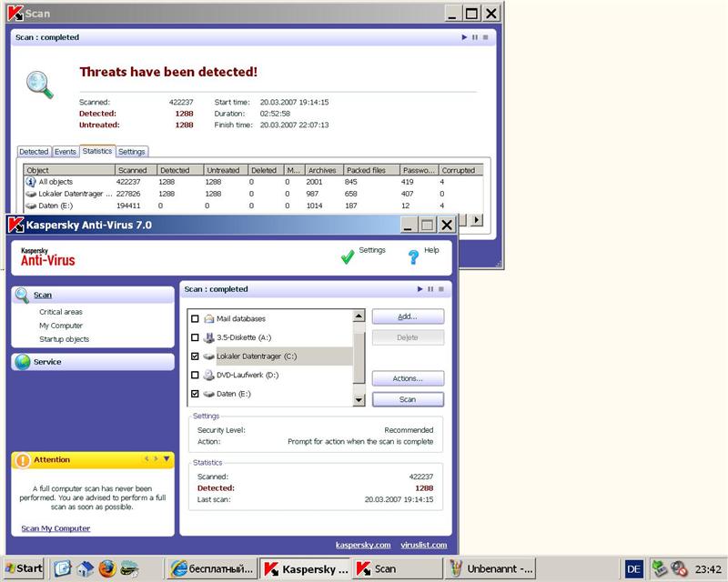Click stop icon in top Scan window header
Image resolution: width=728 pixels, height=582 pixels.
coord(485,37)
